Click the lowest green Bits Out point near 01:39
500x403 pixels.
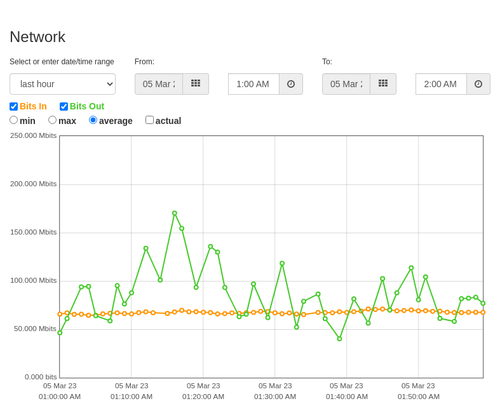339,339
